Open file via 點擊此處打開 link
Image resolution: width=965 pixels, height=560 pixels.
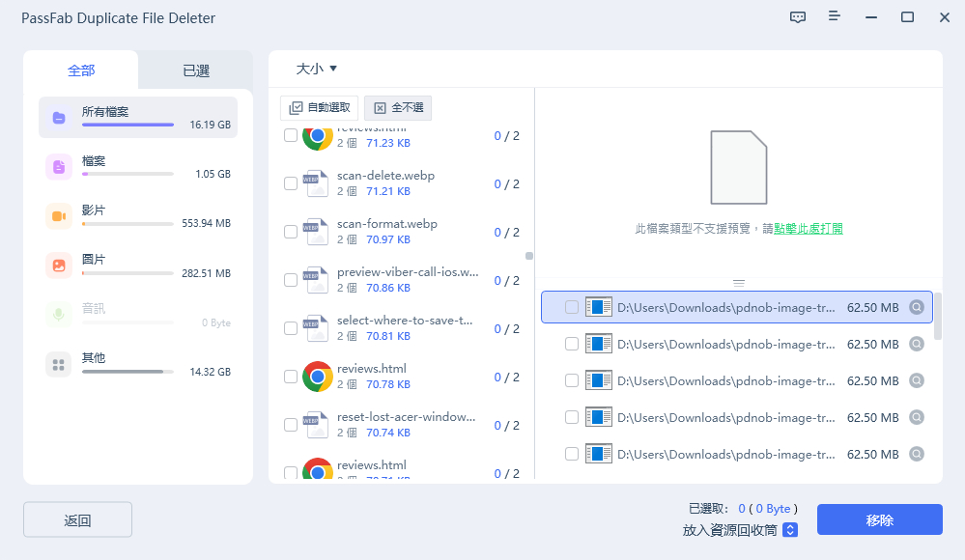[809, 229]
